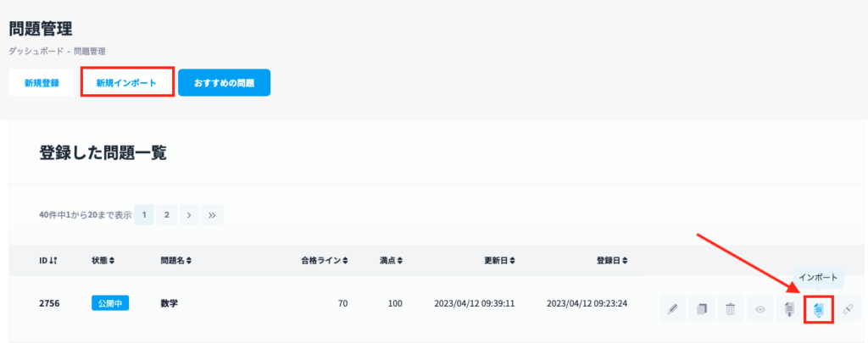Sort table by 登録日 column
Viewport: 868px width, 343px height.
pos(612,260)
